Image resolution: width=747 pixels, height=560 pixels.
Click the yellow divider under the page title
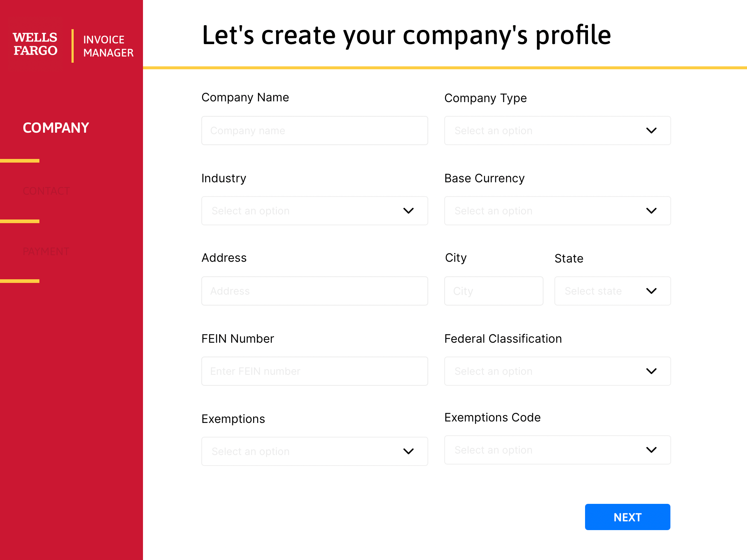coord(445,67)
